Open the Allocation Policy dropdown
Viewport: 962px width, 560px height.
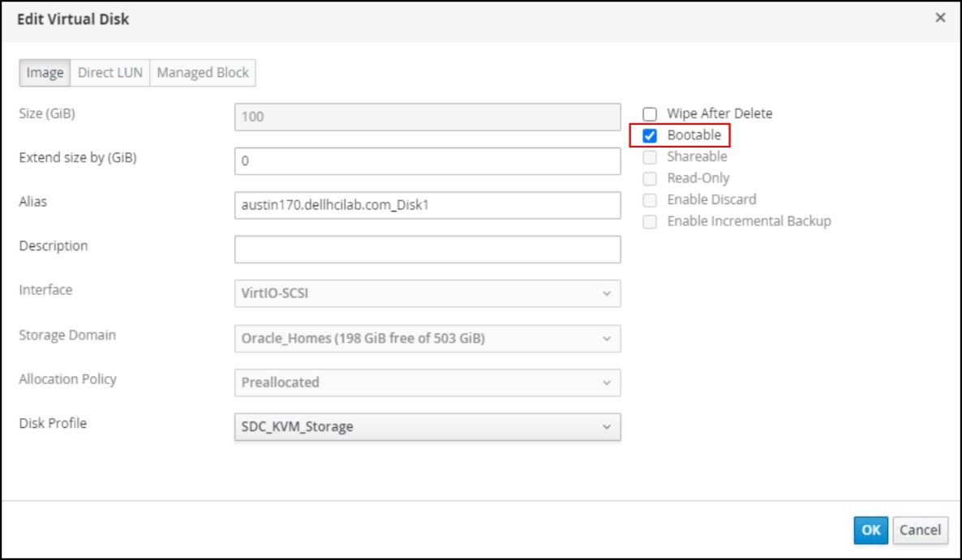pyautogui.click(x=427, y=383)
